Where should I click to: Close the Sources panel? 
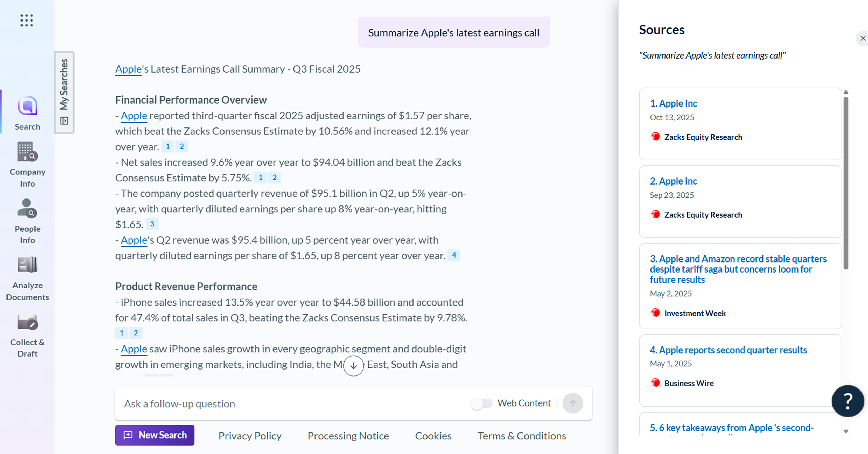click(863, 38)
